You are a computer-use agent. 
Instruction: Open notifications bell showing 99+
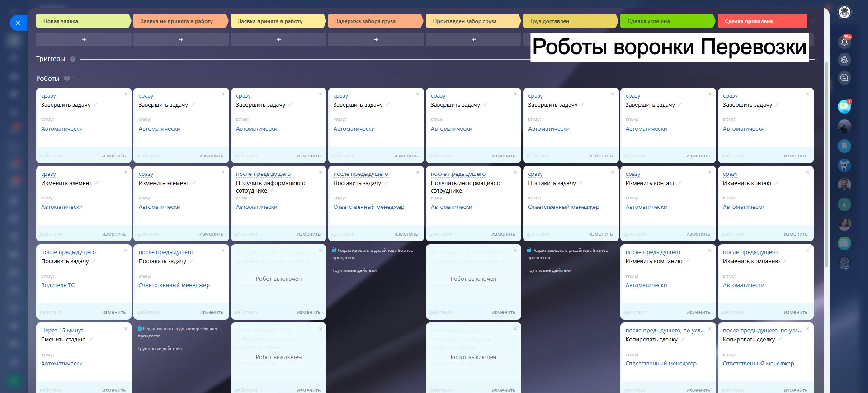point(844,42)
